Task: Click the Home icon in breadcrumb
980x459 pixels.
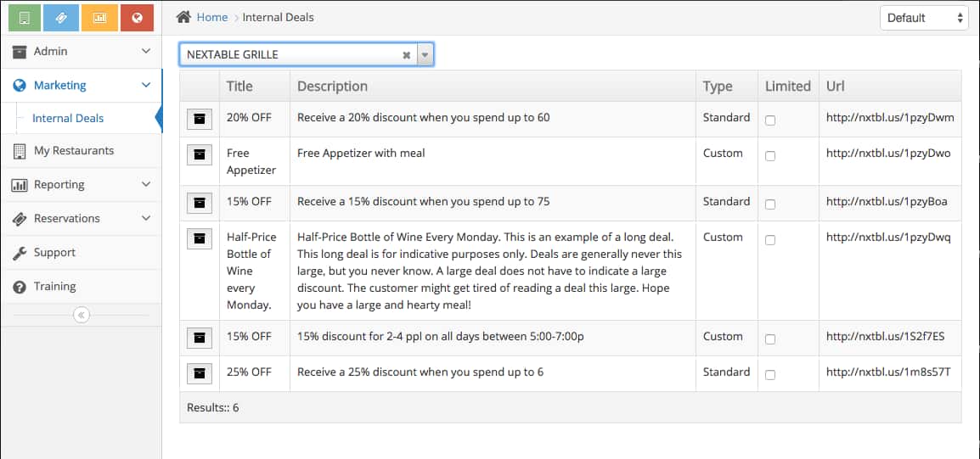Action: click(183, 17)
